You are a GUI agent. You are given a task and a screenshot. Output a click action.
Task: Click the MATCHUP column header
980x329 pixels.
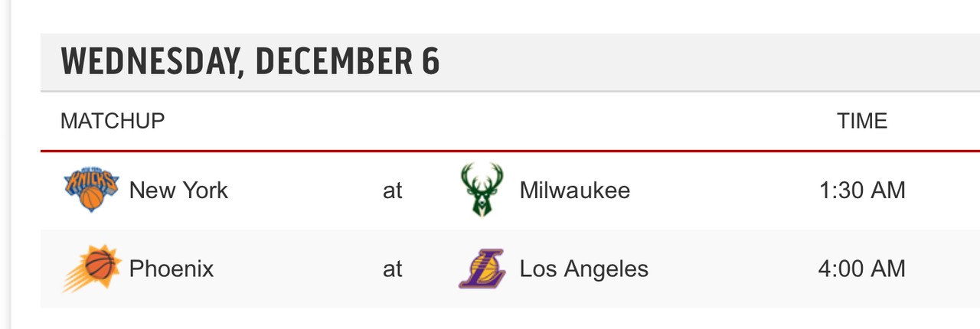tap(113, 121)
